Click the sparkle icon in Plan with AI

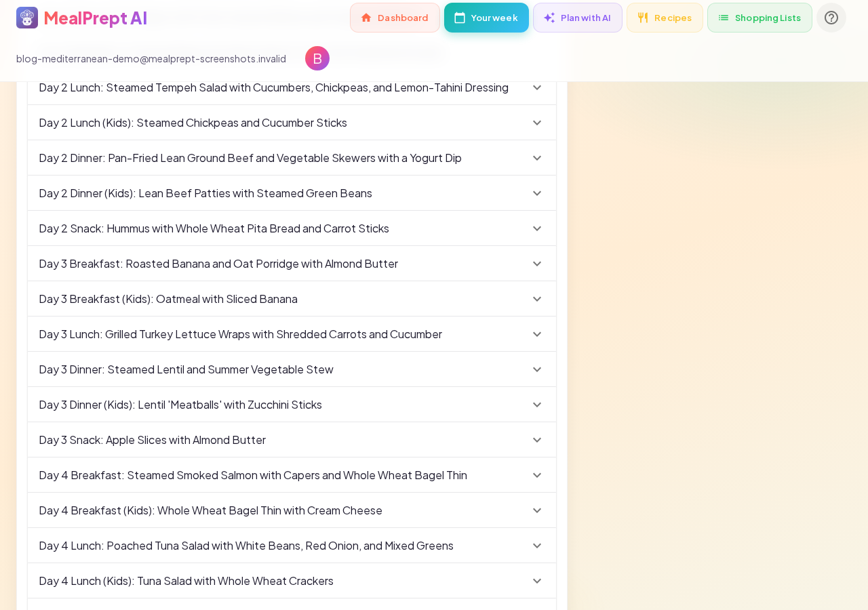[x=549, y=18]
